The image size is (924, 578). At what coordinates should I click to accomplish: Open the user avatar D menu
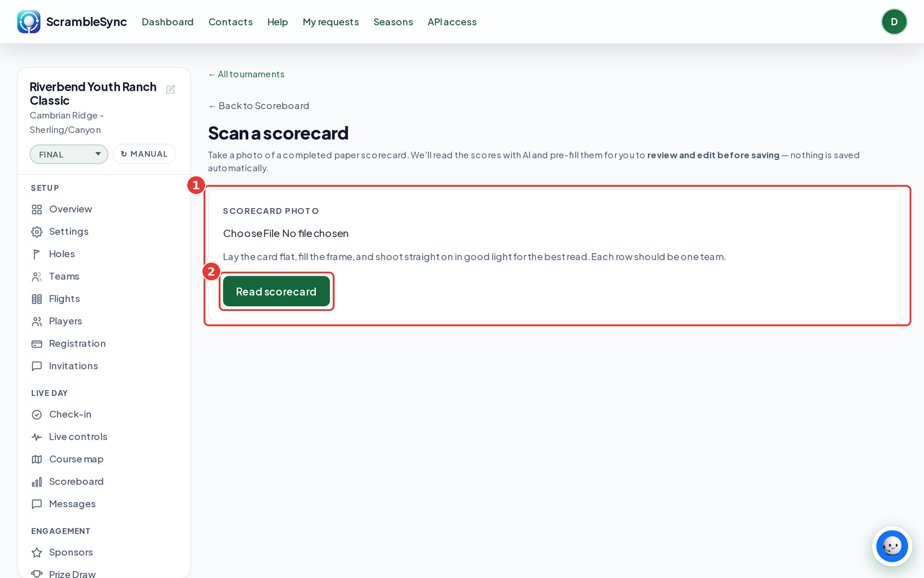[x=894, y=22]
